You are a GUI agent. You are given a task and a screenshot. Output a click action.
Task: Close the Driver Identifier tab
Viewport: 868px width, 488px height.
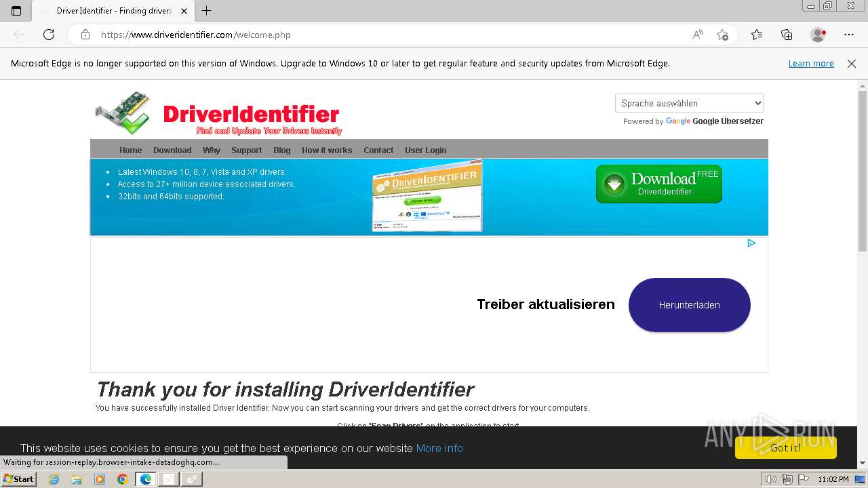(184, 11)
